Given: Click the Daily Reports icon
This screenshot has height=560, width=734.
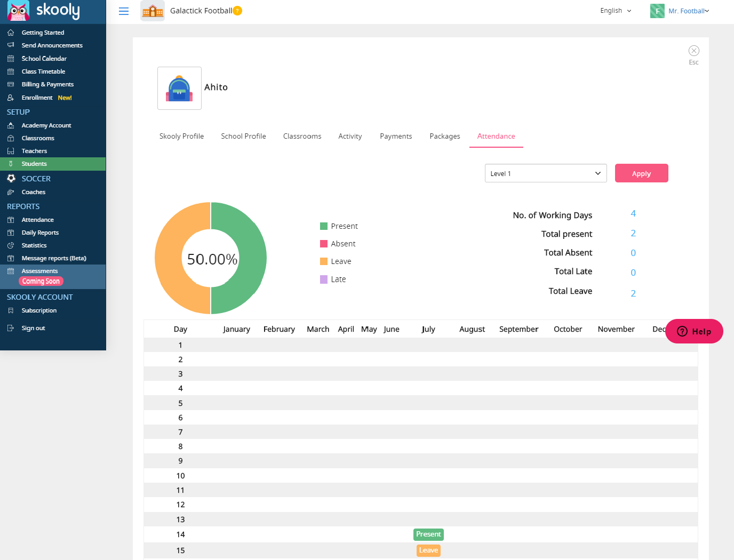Looking at the screenshot, I should pyautogui.click(x=11, y=233).
